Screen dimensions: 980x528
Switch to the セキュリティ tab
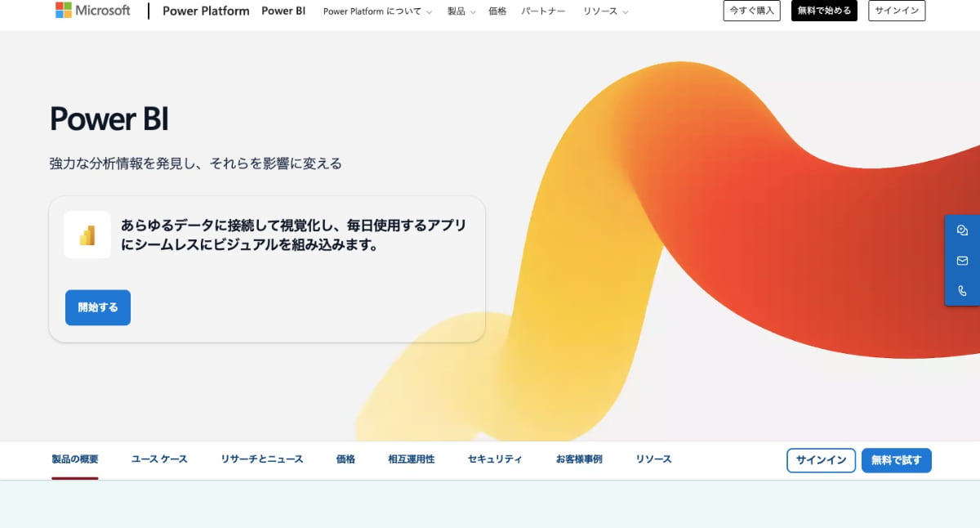click(493, 459)
